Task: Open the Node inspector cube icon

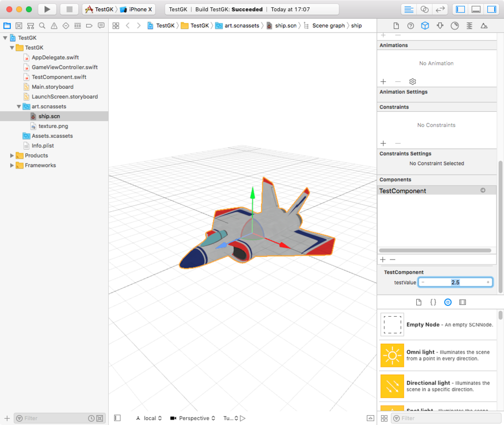Action: [x=425, y=26]
